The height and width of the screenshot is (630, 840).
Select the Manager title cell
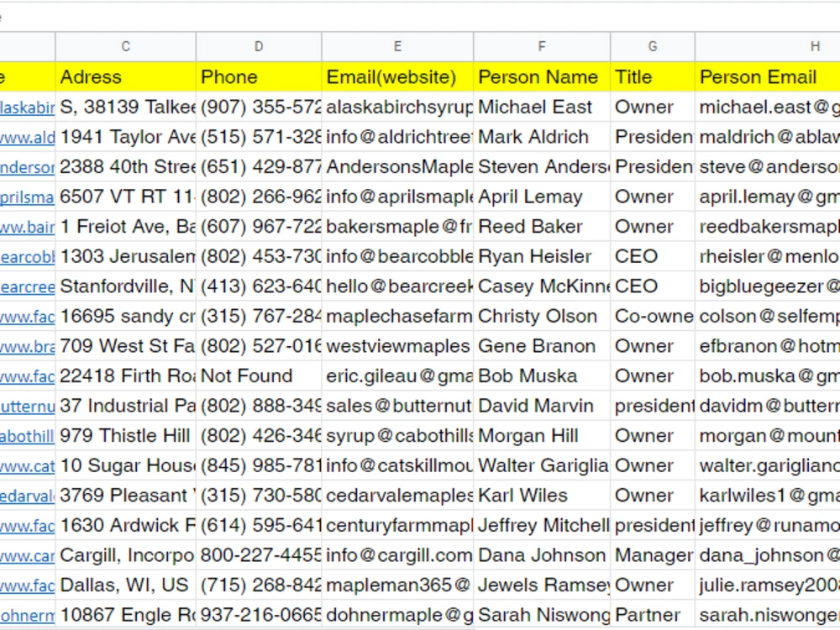[x=653, y=555]
